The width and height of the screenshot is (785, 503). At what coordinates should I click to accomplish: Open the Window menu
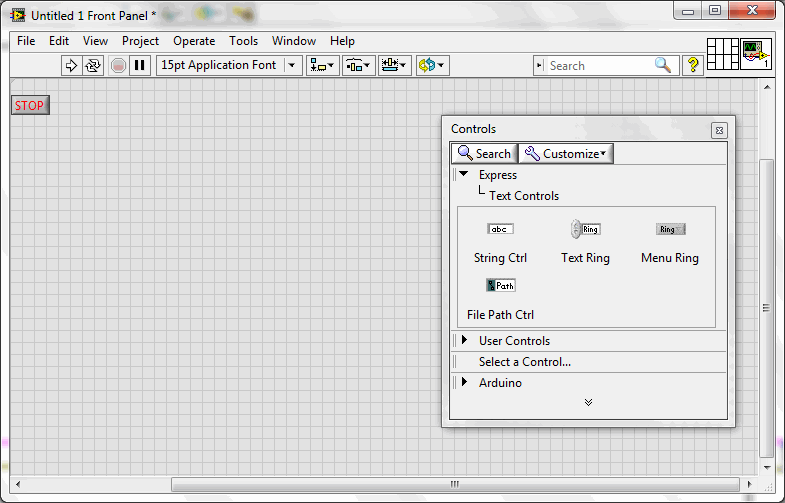294,41
